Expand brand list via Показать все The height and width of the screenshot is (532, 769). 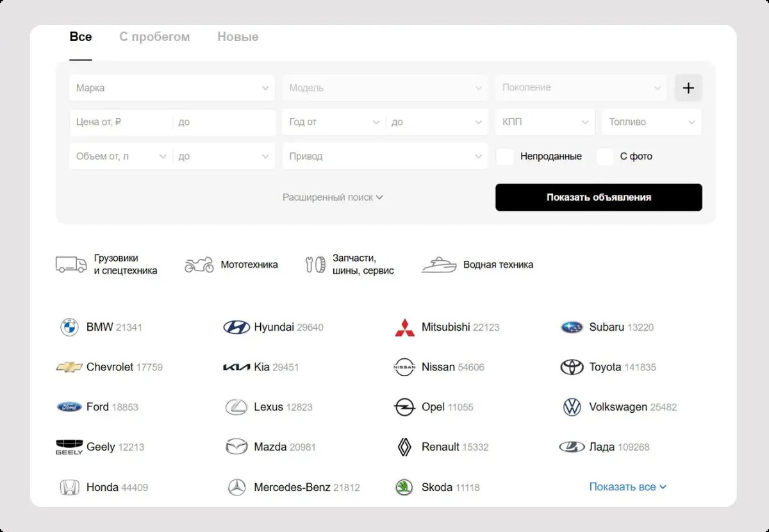click(628, 487)
